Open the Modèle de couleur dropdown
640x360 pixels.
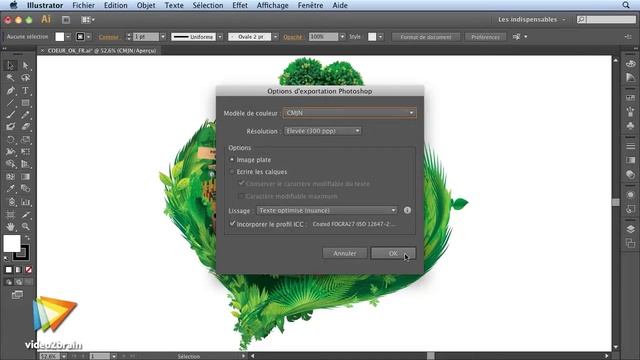pyautogui.click(x=350, y=113)
